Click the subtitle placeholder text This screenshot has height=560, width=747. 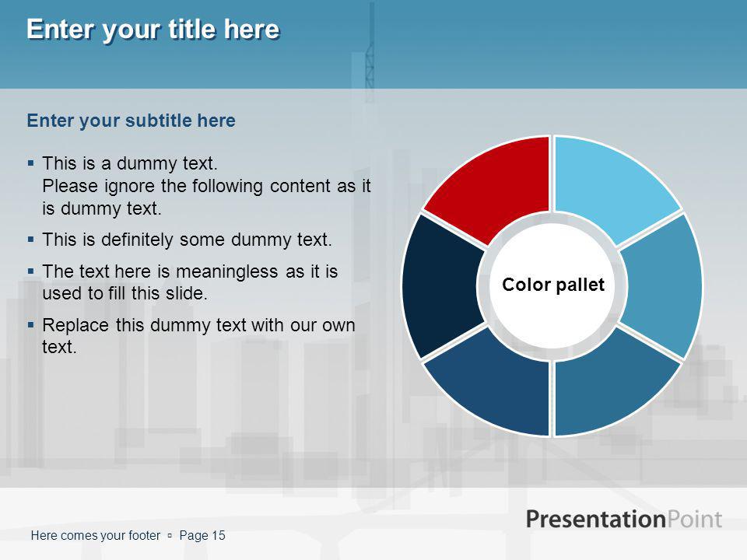tap(131, 121)
